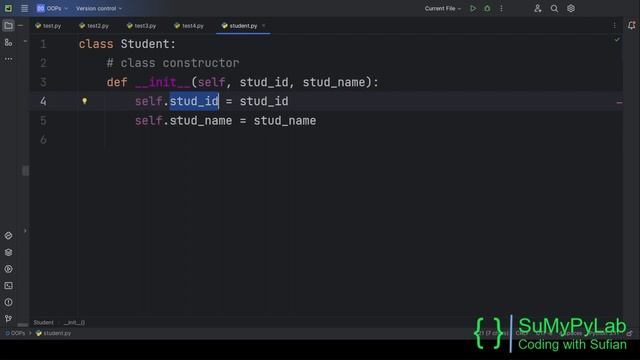The width and height of the screenshot is (640, 360).
Task: Open the Version control dropdown
Action: (99, 8)
